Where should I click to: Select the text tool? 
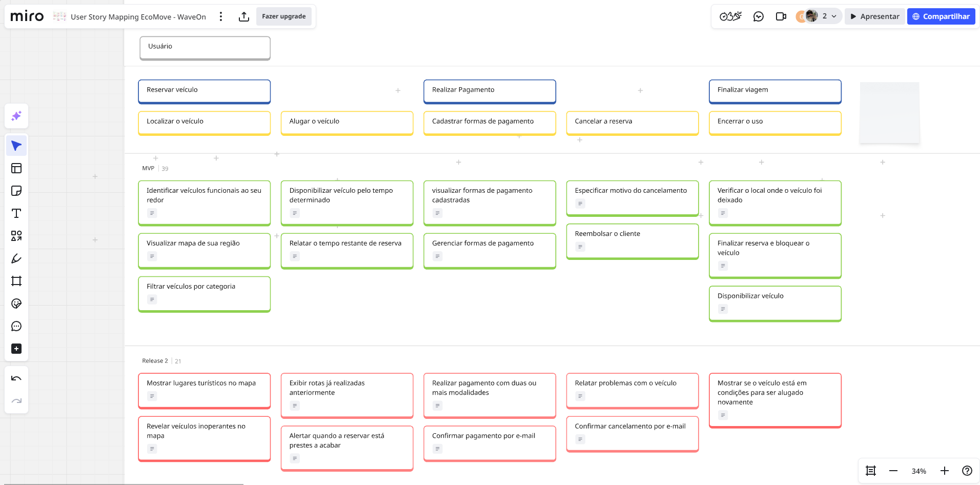[16, 213]
